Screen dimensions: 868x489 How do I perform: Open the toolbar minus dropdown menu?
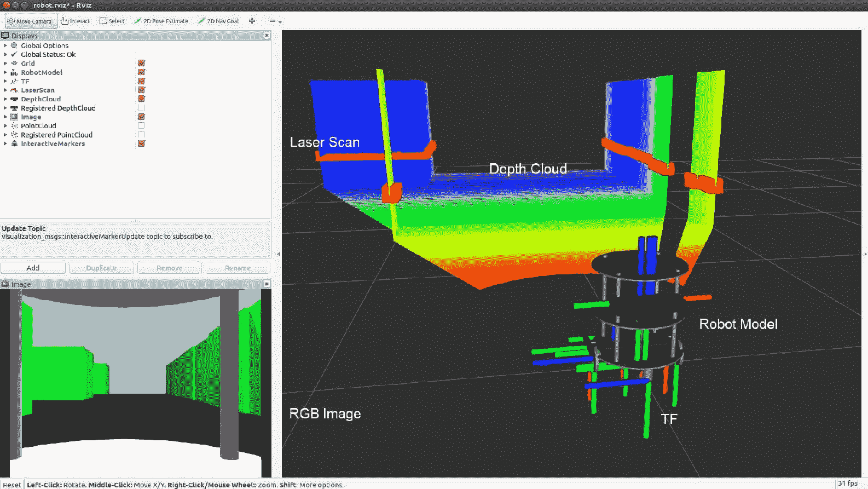click(275, 21)
